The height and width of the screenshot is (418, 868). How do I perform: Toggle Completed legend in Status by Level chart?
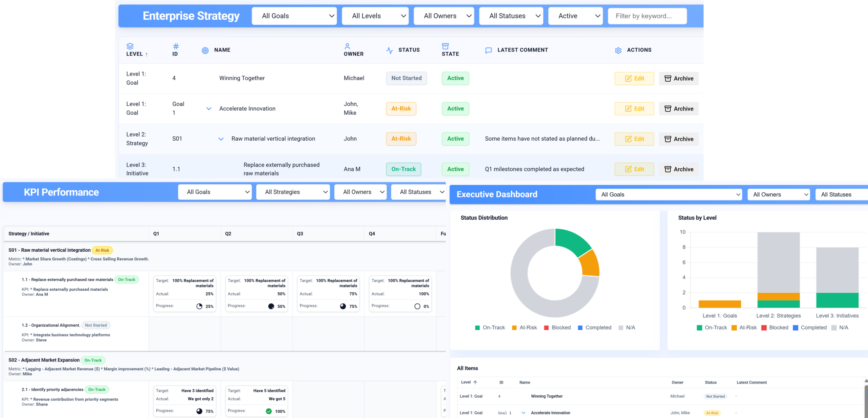[810, 328]
